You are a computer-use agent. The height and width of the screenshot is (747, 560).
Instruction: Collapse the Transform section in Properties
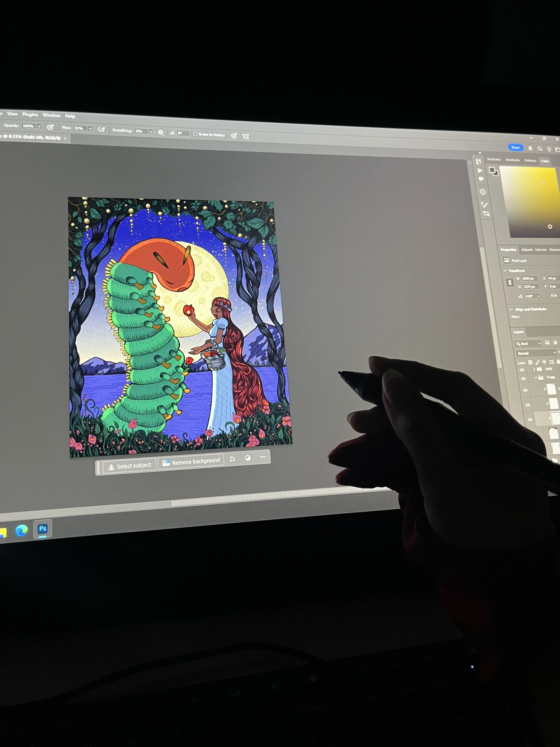[505, 271]
